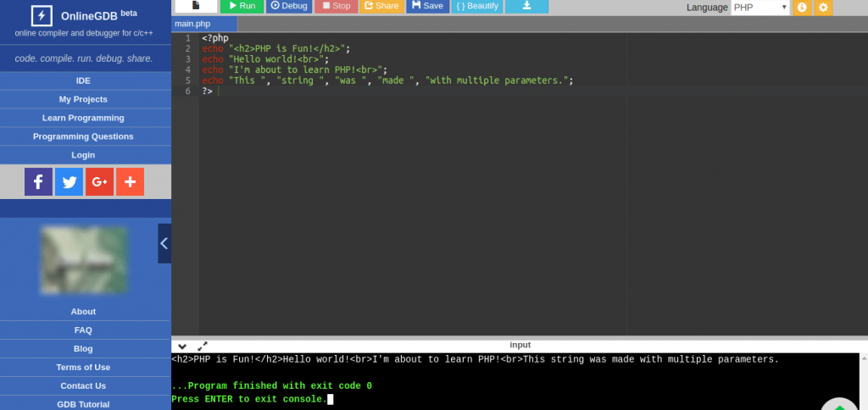Screen dimensions: 868x410
Task: Share the code via Share button
Action: 381,6
